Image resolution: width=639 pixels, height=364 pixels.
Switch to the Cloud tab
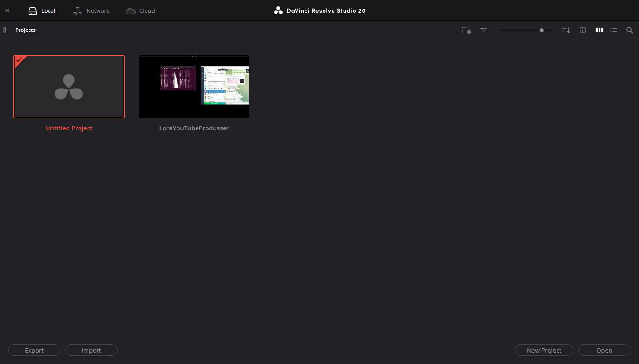[140, 10]
